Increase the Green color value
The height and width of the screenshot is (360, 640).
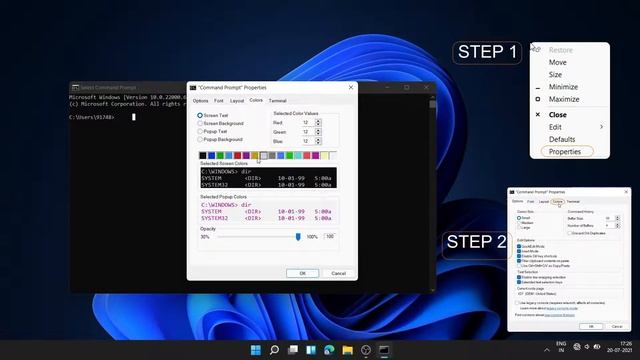318,130
